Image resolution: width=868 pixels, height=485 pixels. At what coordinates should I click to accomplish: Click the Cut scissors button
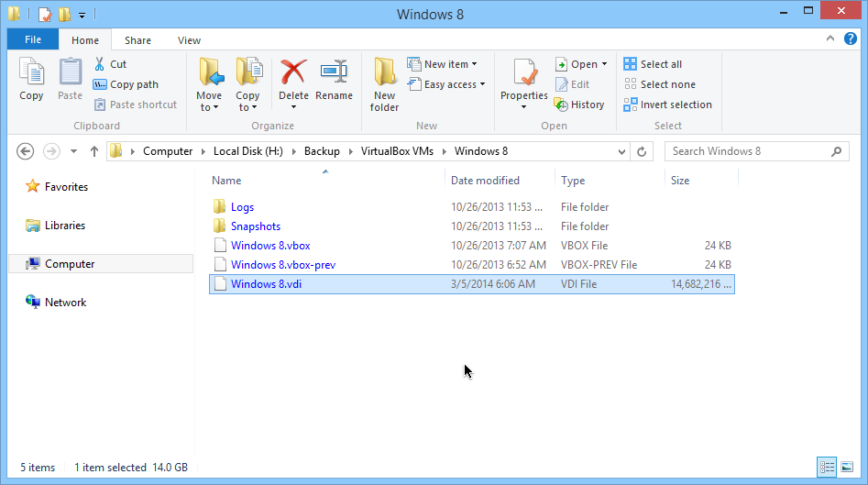[110, 64]
